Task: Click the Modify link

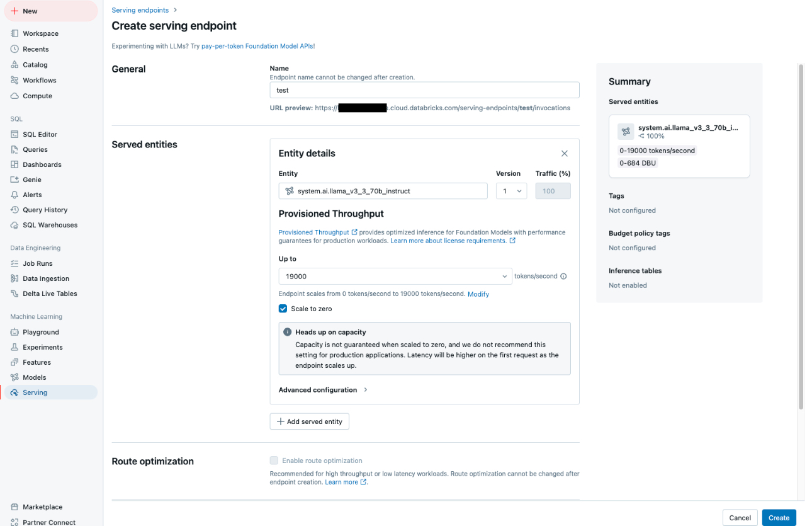Action: 478,294
